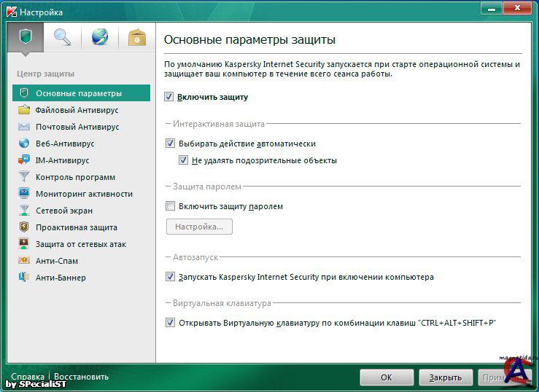
Task: Click monitor icon of Мониторинг активности
Action: 24,194
